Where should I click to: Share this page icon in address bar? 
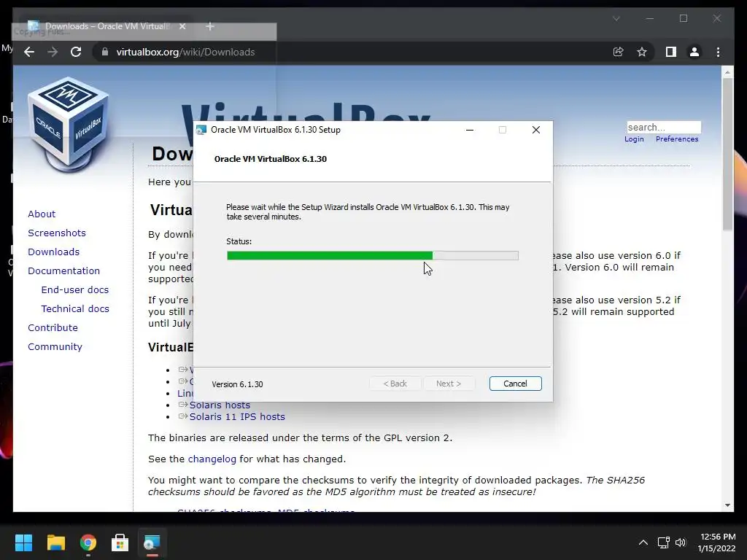pyautogui.click(x=619, y=52)
